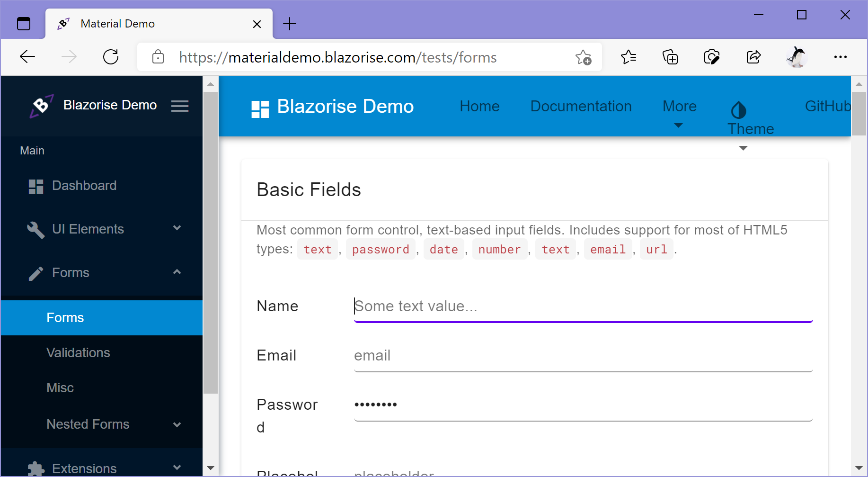Image resolution: width=868 pixels, height=477 pixels.
Task: Open the Documentation menu item
Action: tap(581, 106)
